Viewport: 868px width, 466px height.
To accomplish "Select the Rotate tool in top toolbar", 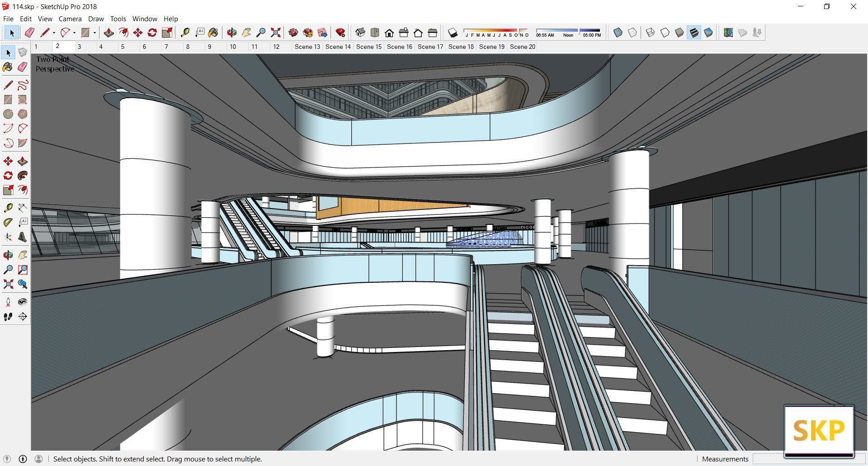I will point(152,33).
